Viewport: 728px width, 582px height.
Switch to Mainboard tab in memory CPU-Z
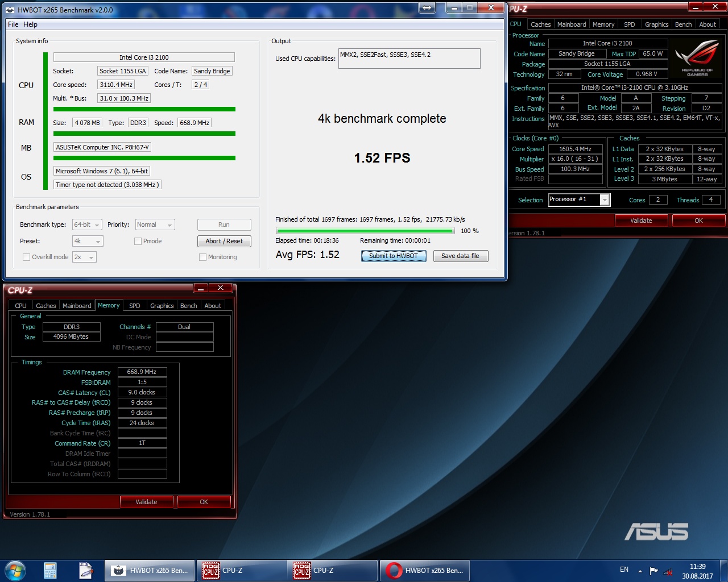pyautogui.click(x=77, y=306)
